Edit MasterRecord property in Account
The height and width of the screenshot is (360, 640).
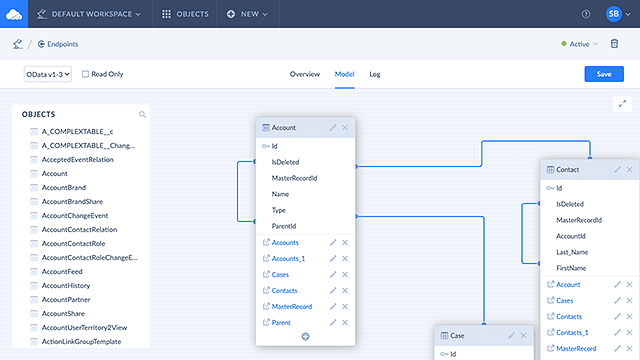(x=333, y=306)
